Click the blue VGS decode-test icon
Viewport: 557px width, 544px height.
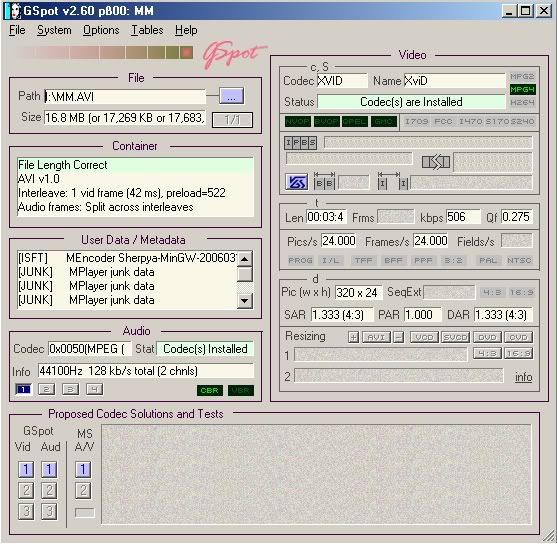click(x=297, y=182)
